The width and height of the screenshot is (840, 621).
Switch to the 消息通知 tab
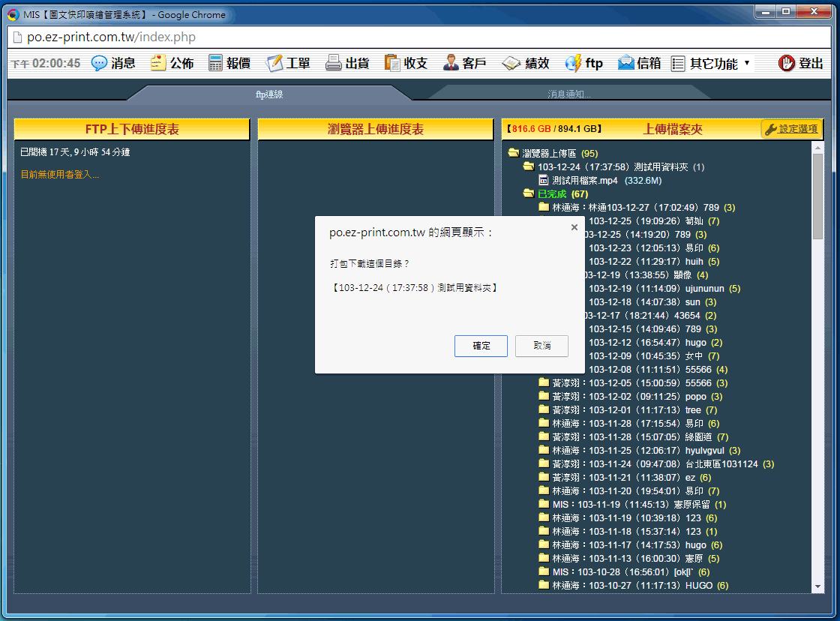568,94
